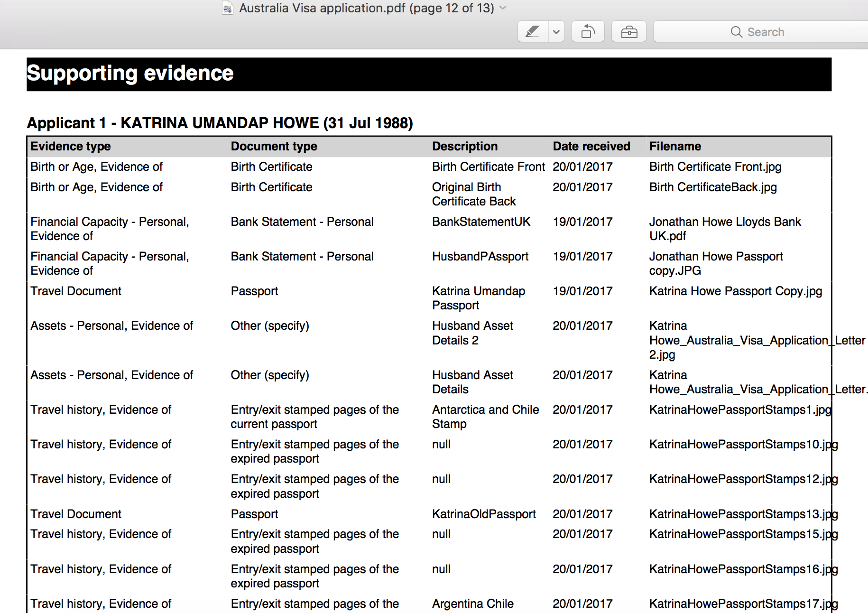868x613 pixels.
Task: Click the Date received column header
Action: (x=591, y=146)
